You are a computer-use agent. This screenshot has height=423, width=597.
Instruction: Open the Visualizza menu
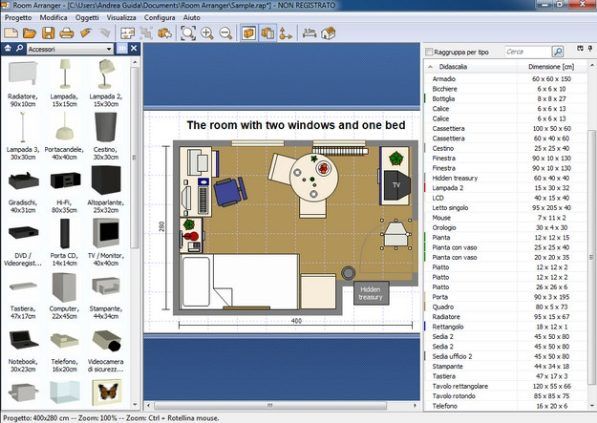[x=121, y=18]
